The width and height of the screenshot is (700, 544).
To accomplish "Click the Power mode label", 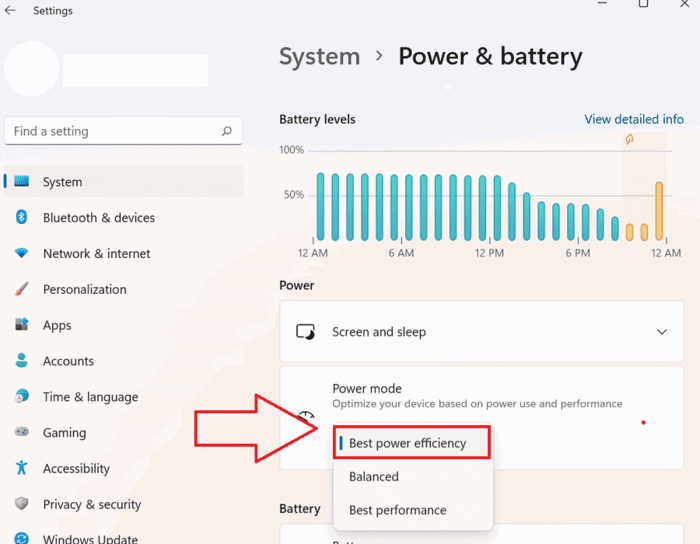I will point(367,388).
